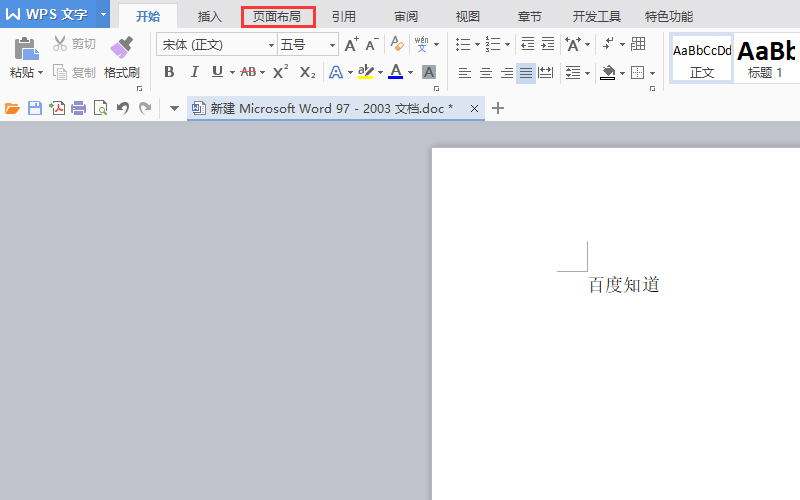This screenshot has width=800, height=500.
Task: Click the distributed alignment icon
Action: [546, 73]
